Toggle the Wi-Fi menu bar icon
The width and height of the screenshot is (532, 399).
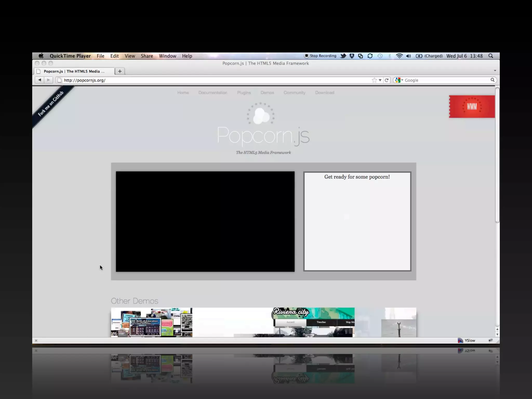pyautogui.click(x=399, y=56)
